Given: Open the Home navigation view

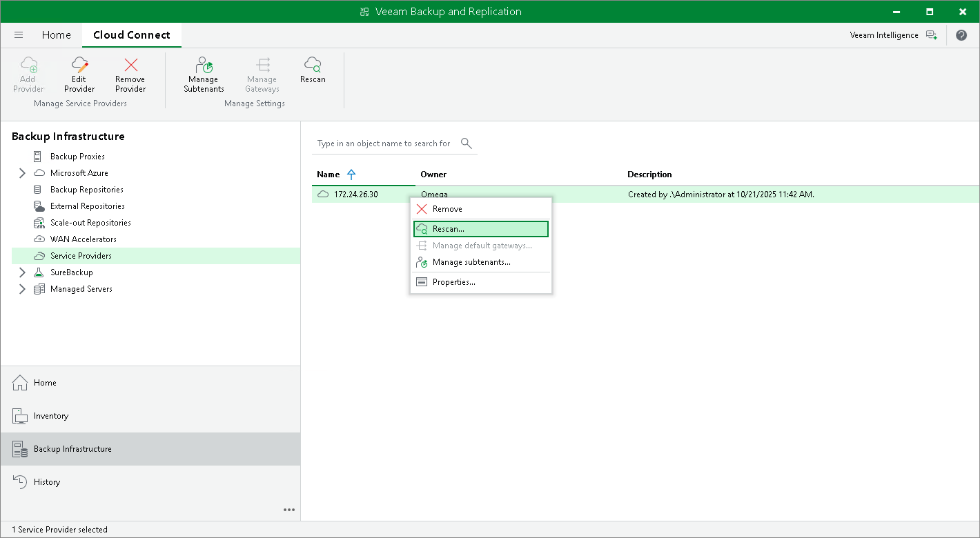Looking at the screenshot, I should point(150,383).
